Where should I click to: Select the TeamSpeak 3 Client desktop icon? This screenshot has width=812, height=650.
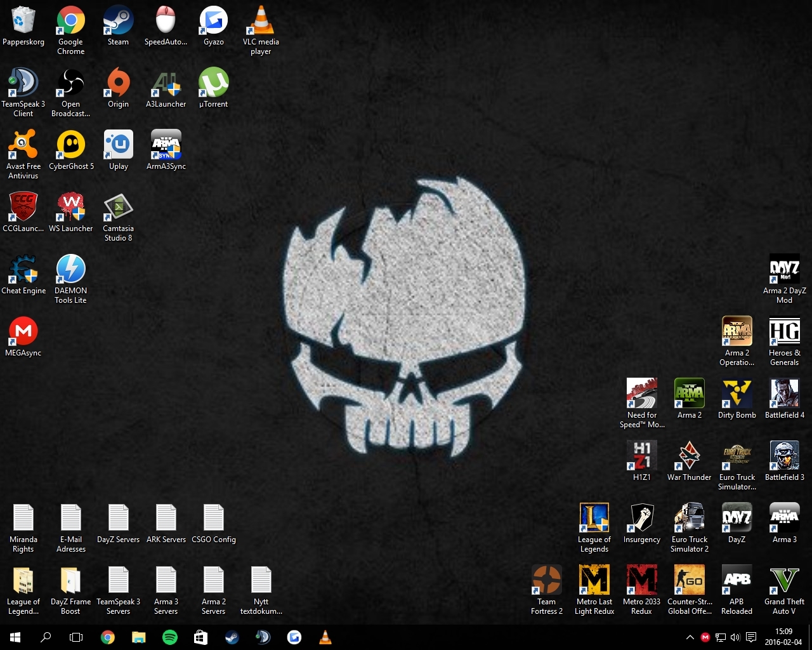(23, 93)
